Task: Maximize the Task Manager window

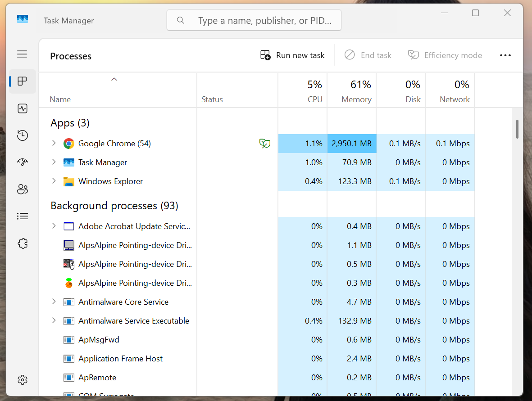Action: [475, 13]
